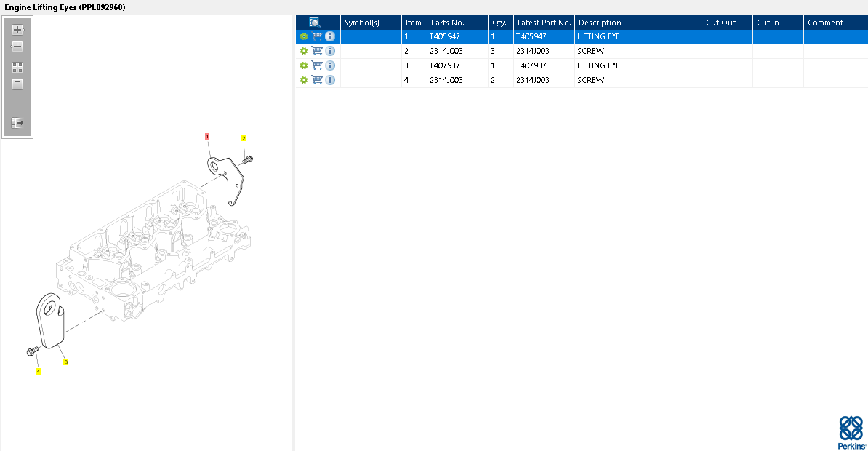Zoom in on the diagram with plus icon
The height and width of the screenshot is (451, 868).
(x=17, y=30)
